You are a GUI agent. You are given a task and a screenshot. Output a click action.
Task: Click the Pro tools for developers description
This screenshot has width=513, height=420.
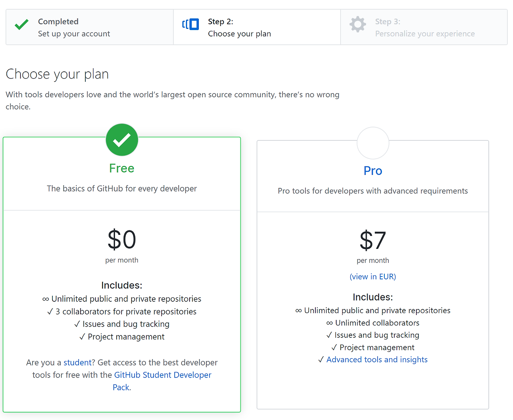373,191
